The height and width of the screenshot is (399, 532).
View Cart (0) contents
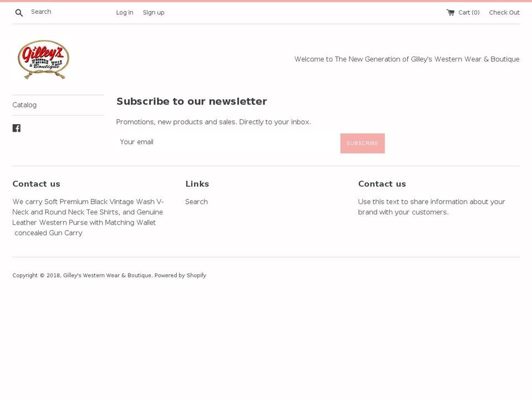[469, 13]
